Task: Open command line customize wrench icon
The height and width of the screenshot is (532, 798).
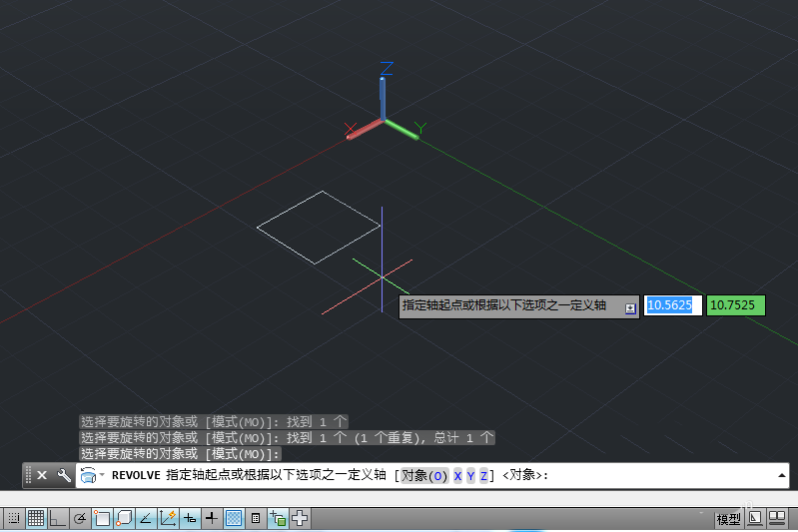Action: click(x=64, y=475)
